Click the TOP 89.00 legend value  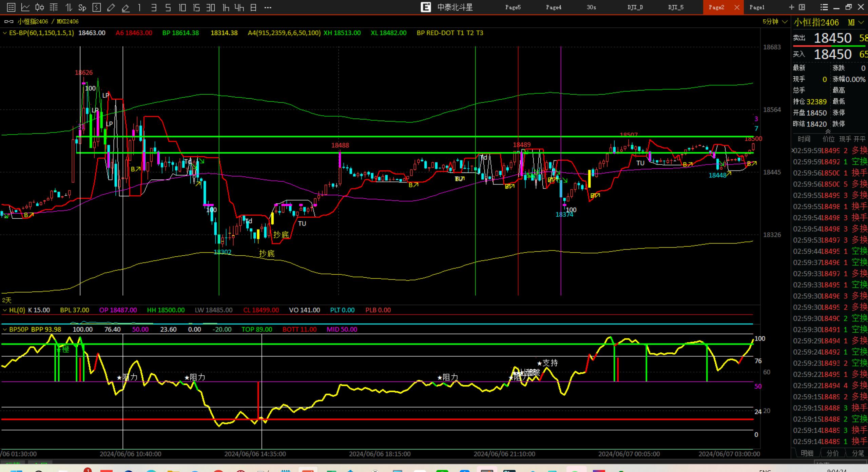pos(257,329)
